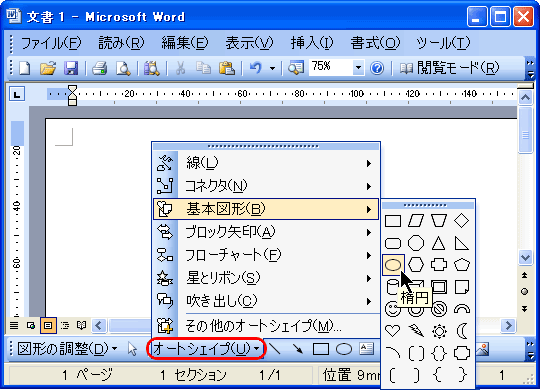Switch to outline view button
540x390 pixels.
coord(65,326)
